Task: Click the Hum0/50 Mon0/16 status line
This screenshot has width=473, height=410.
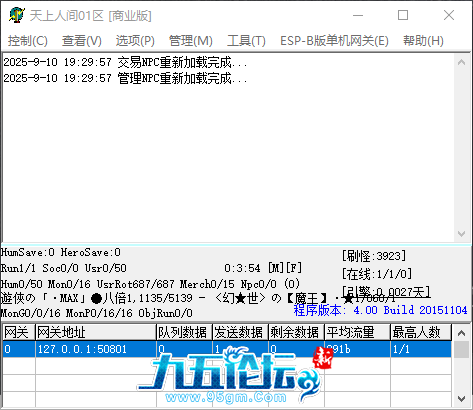Action: point(150,284)
